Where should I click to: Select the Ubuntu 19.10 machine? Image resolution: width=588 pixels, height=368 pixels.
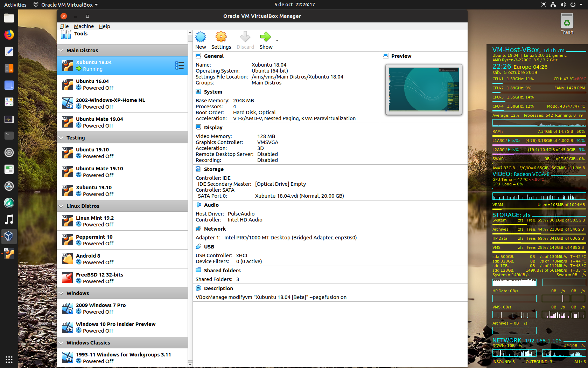122,153
